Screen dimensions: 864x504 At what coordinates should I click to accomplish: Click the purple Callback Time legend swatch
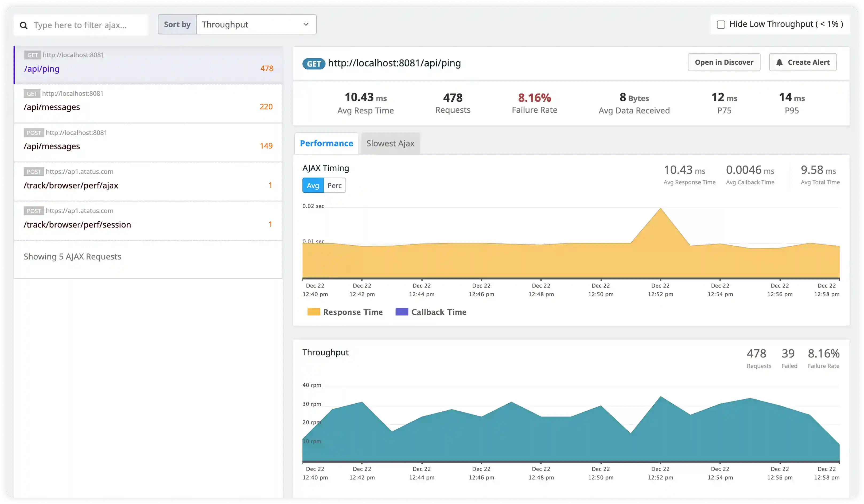[x=402, y=312]
